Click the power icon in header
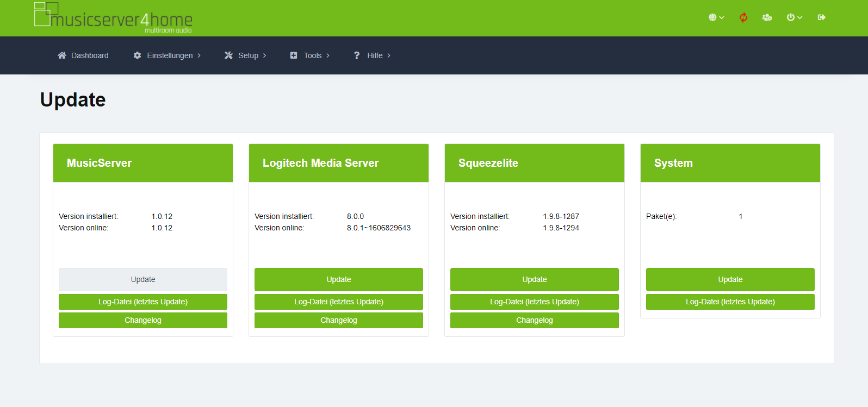The image size is (868, 407). 790,17
